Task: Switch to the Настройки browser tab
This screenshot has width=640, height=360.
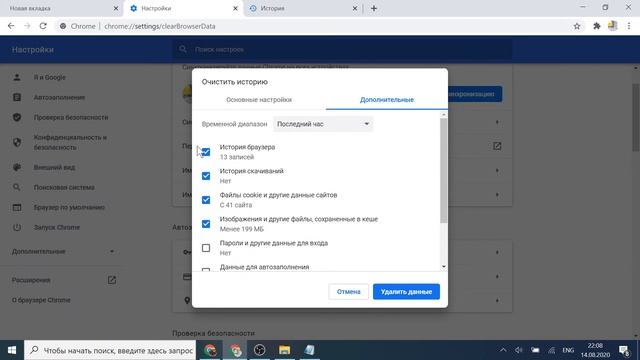Action: coord(182,8)
